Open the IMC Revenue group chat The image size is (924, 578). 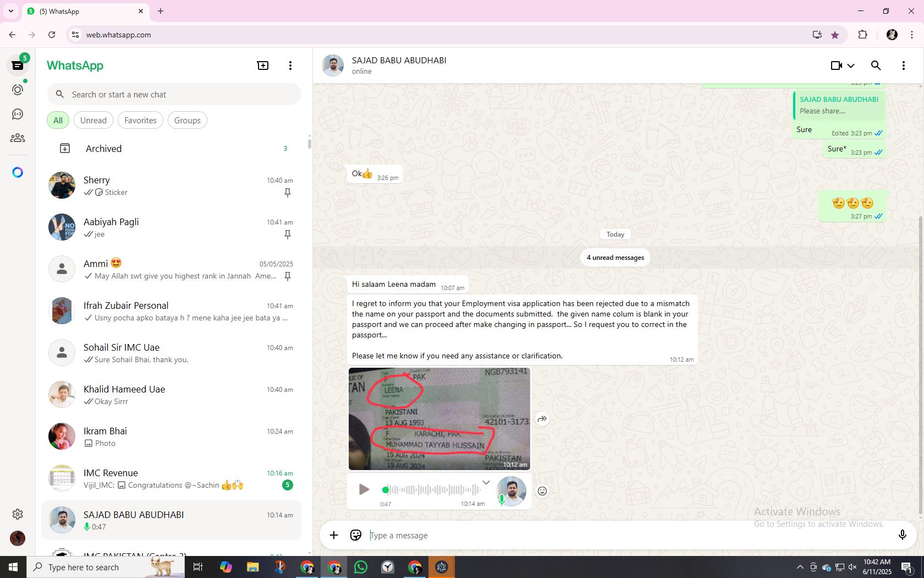(172, 478)
